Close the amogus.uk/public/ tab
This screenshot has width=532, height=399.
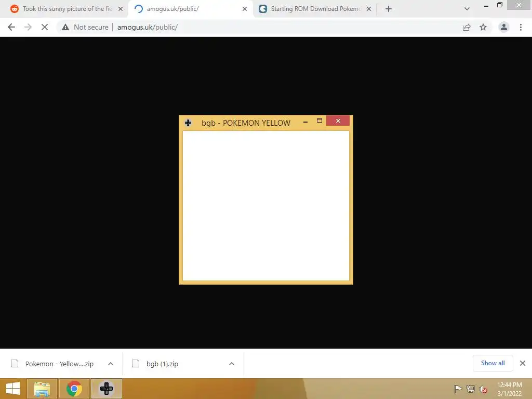click(245, 9)
